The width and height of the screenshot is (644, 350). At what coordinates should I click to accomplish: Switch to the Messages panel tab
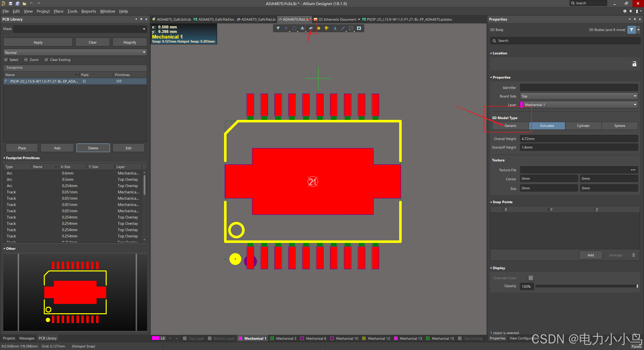click(27, 338)
